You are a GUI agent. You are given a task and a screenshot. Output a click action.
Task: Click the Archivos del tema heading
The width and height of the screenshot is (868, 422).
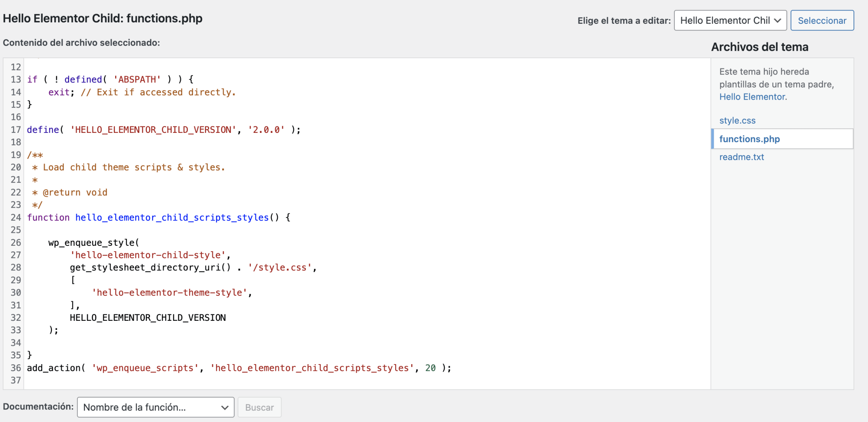coord(759,47)
